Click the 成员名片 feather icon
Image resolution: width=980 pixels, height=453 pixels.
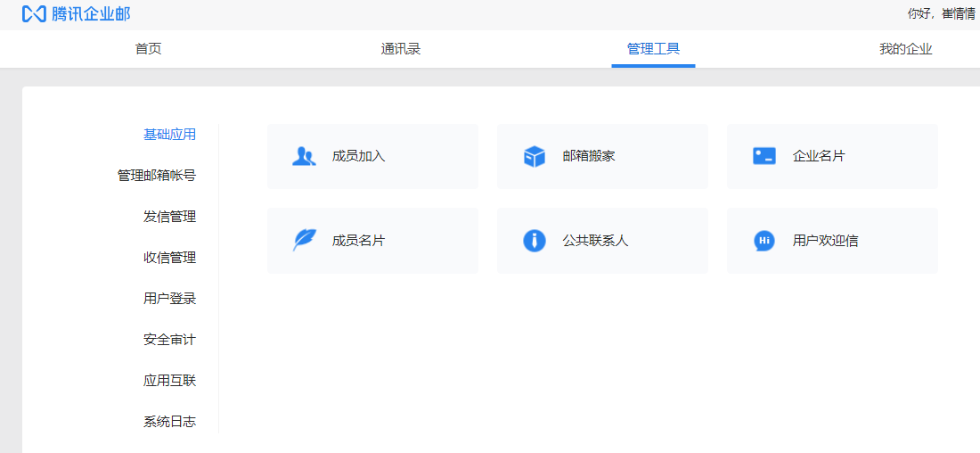tap(304, 241)
